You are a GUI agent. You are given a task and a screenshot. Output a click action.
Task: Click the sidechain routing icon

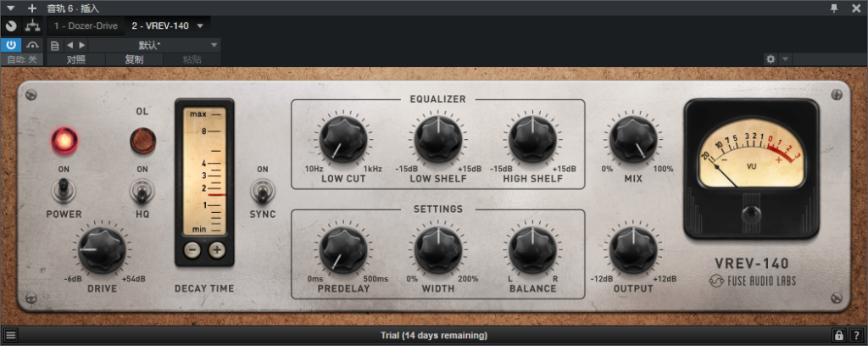point(33,25)
